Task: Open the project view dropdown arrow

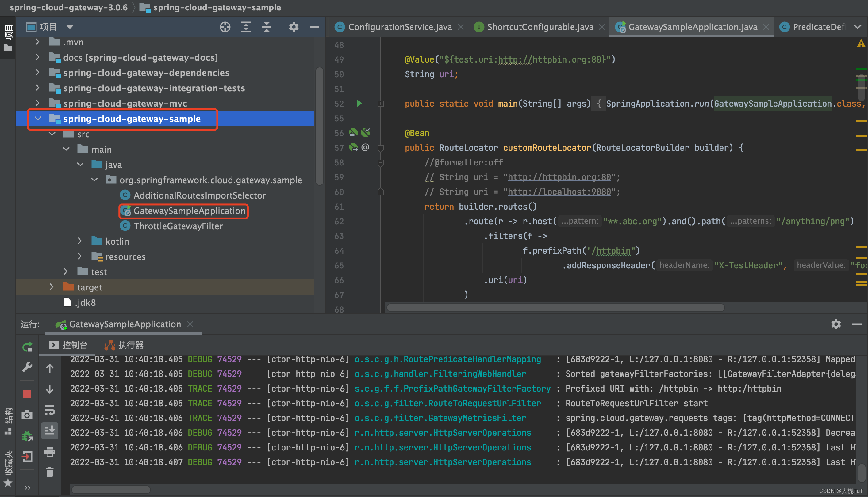Action: tap(70, 27)
